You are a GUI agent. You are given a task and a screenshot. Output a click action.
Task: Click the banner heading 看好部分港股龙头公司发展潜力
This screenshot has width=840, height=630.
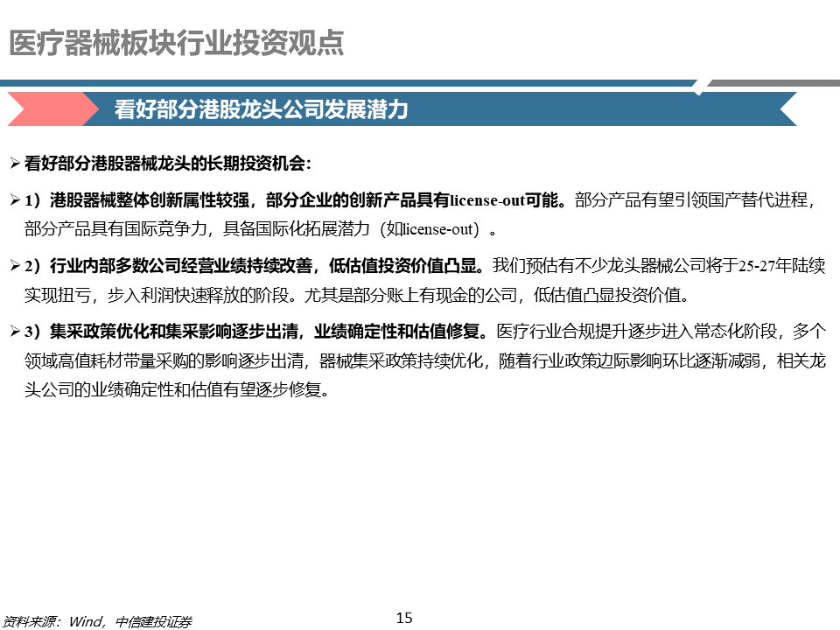pos(261,110)
